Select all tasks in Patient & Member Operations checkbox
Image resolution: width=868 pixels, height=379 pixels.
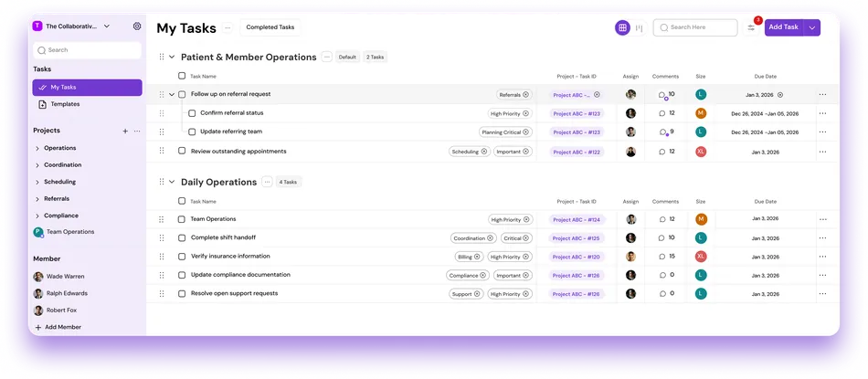click(182, 76)
